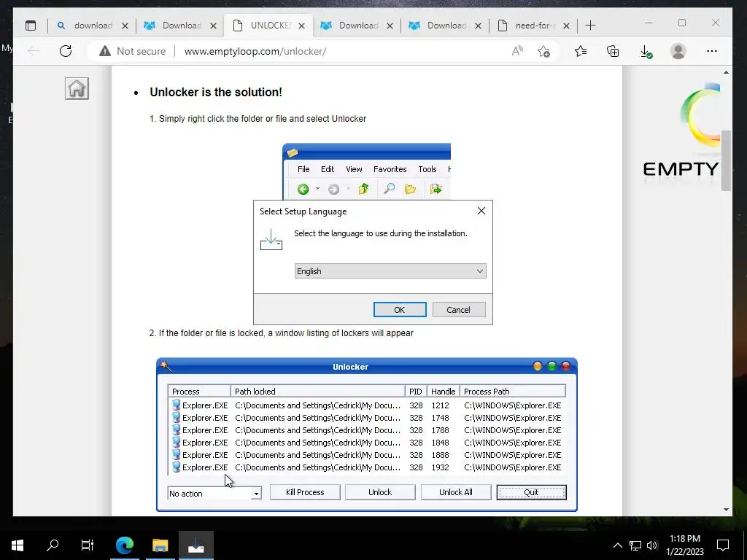The height and width of the screenshot is (560, 747).
Task: Open the Favorites list
Action: [x=580, y=51]
